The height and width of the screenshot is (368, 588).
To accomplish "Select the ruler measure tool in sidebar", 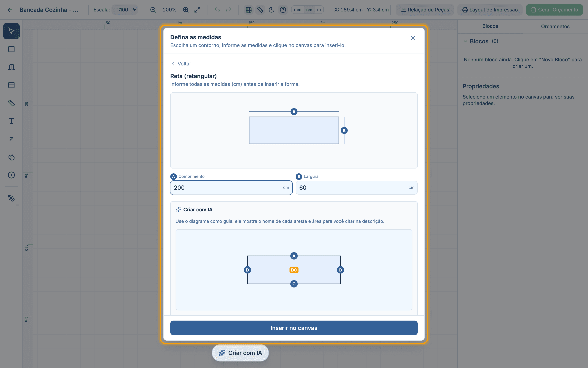I will (x=11, y=103).
